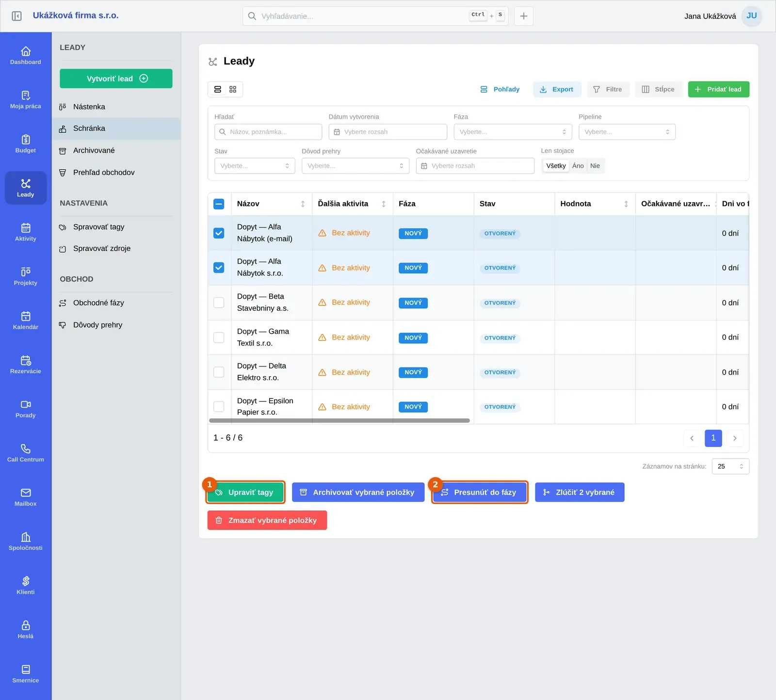Set Len stojace filter to Áno
Viewport: 776px width, 700px height.
[578, 166]
